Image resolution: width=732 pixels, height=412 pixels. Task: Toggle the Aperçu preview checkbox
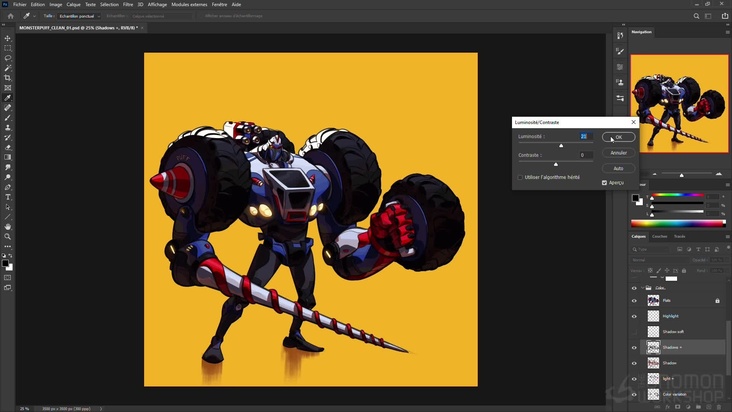click(x=605, y=182)
